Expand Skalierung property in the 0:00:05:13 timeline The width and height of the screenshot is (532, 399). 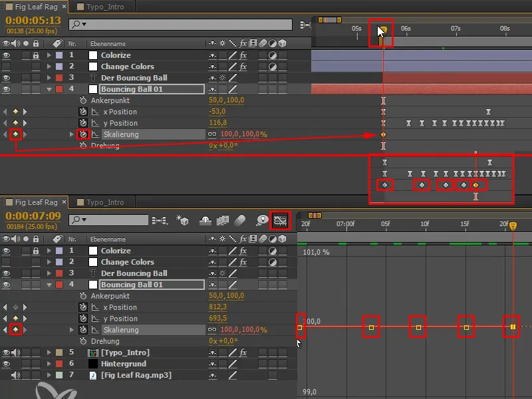71,134
